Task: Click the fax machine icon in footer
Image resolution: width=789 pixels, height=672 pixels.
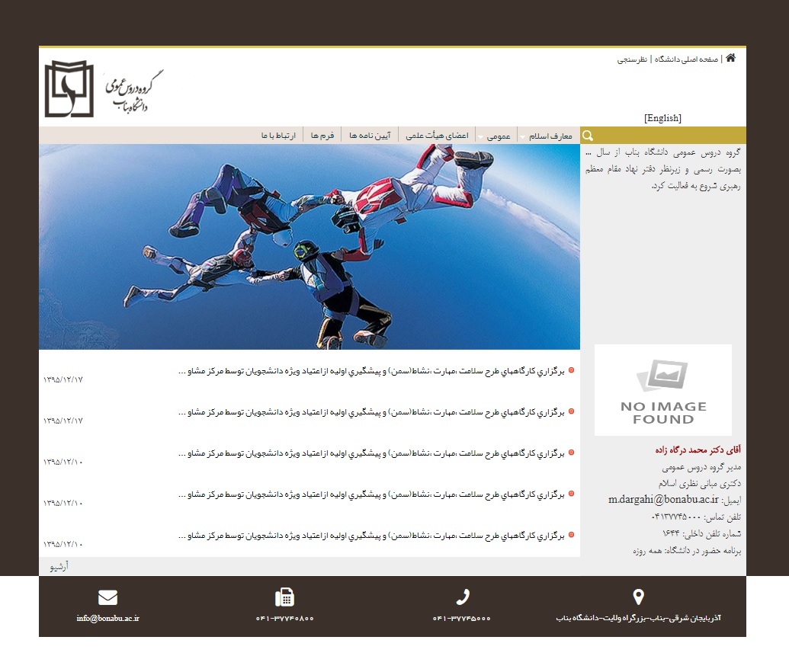Action: click(285, 597)
